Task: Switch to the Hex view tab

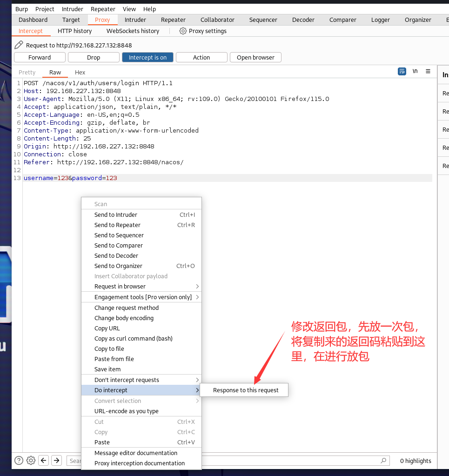Action: (80, 72)
